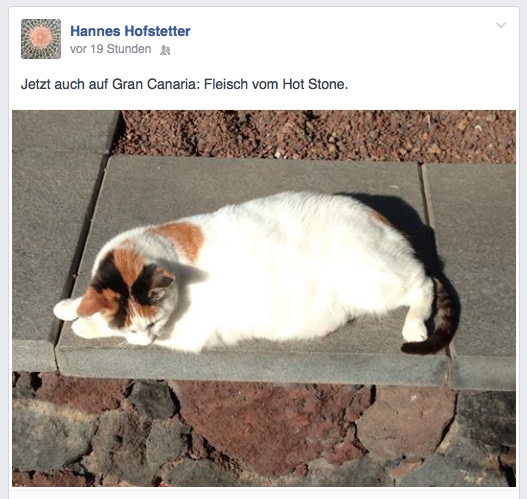Click the words 'Gran Canaria' in caption
Screen dimensions: 527x499
point(154,84)
